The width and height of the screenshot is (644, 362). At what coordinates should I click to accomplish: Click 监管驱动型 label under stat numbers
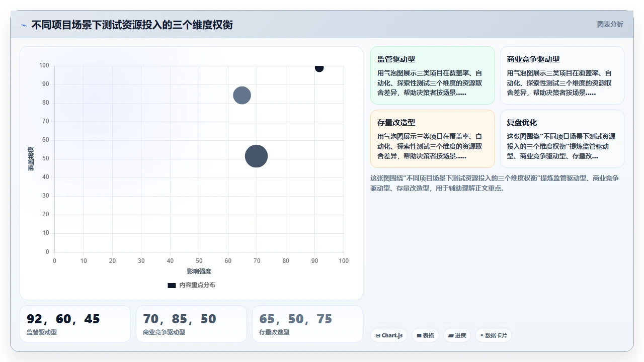click(x=42, y=332)
